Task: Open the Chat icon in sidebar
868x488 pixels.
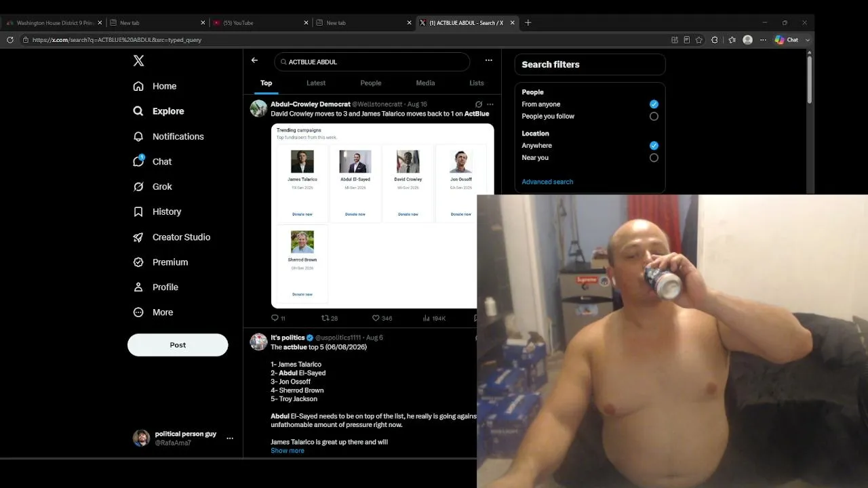Action: pyautogui.click(x=138, y=161)
